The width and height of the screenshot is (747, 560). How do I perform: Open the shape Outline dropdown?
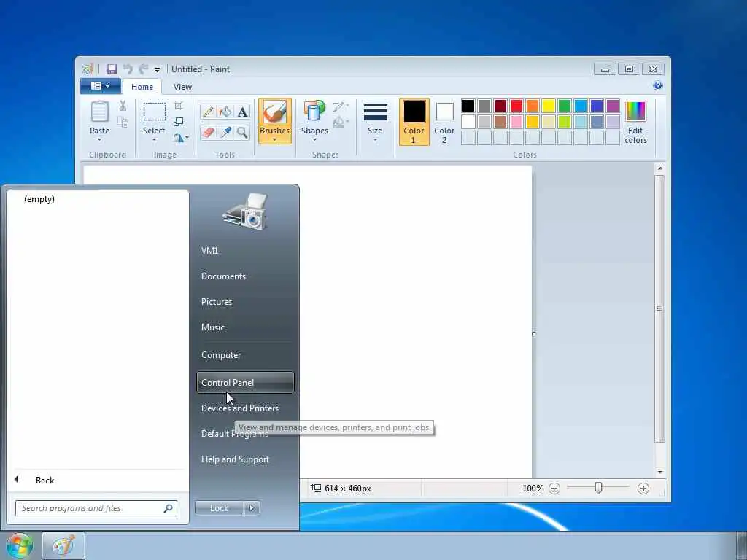pos(341,106)
